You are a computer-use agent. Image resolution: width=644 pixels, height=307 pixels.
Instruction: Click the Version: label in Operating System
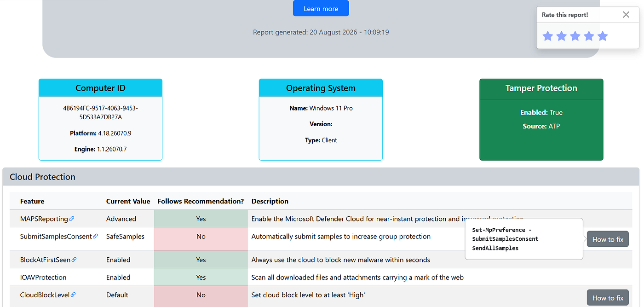point(321,124)
